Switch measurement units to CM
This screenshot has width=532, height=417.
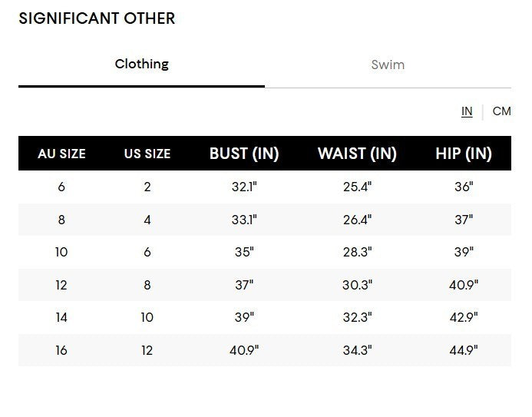tap(501, 111)
